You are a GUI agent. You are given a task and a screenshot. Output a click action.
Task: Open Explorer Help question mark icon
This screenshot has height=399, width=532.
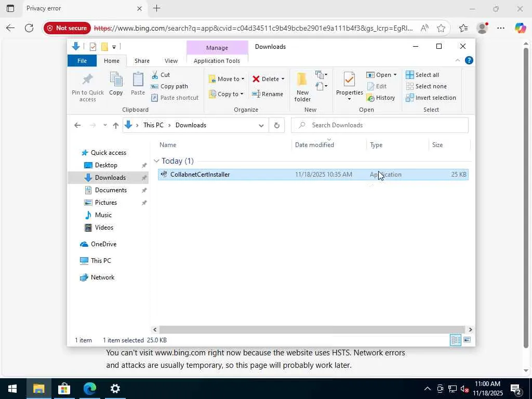pos(469,60)
